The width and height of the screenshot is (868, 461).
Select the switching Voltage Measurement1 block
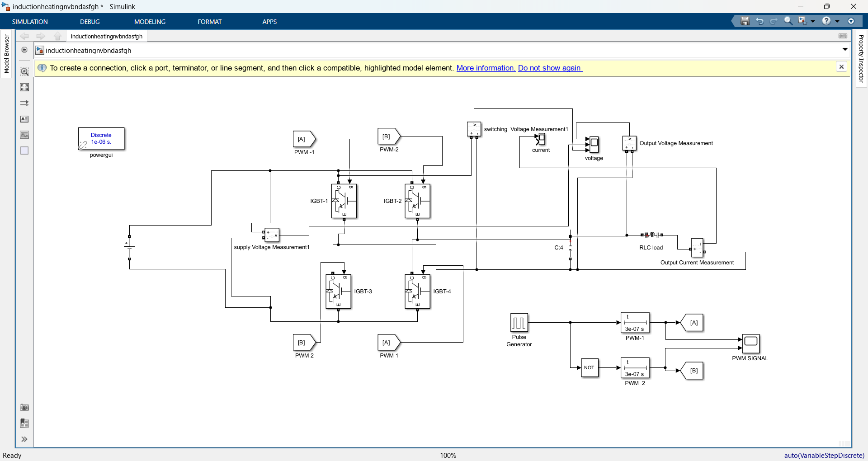(474, 129)
